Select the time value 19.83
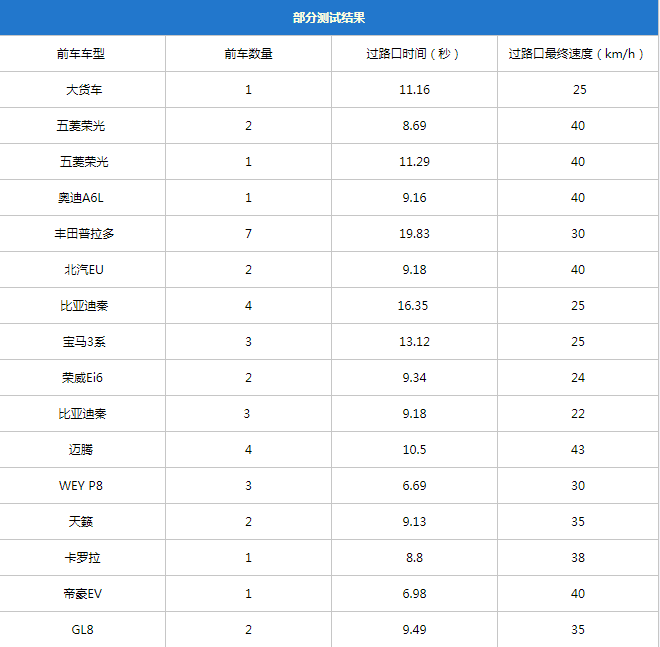 (x=415, y=234)
